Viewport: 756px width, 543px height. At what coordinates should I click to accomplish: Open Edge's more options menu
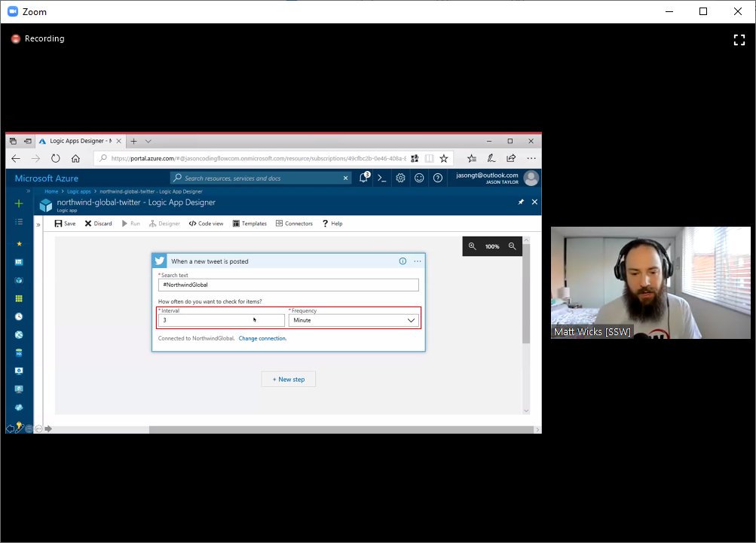pyautogui.click(x=531, y=157)
